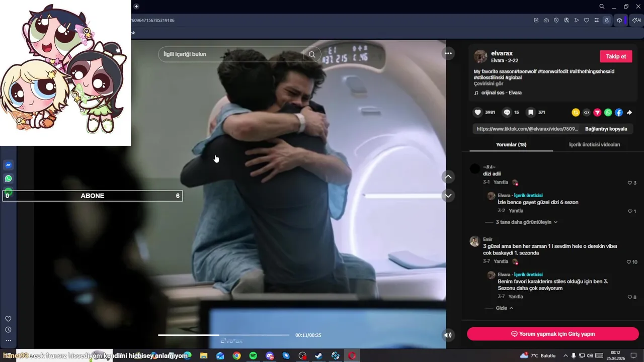The width and height of the screenshot is (644, 362).
Task: Open the video's three-dot more menu
Action: coord(448,53)
